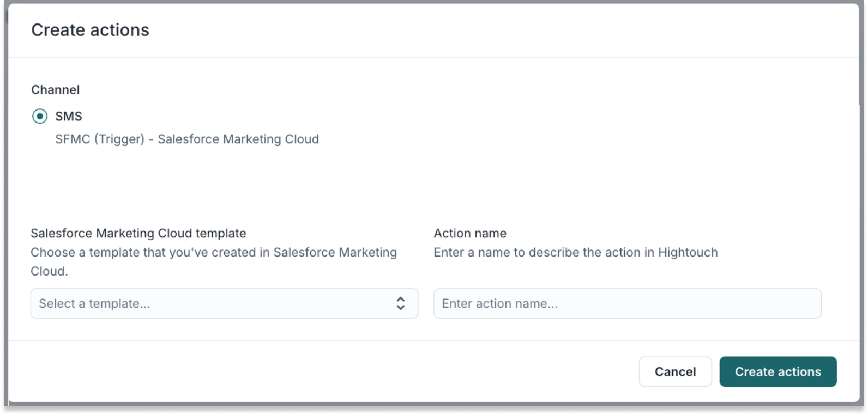Click the SFMC (Trigger) - Salesforce Marketing Cloud text
Screen dimensions: 868x415
point(187,139)
